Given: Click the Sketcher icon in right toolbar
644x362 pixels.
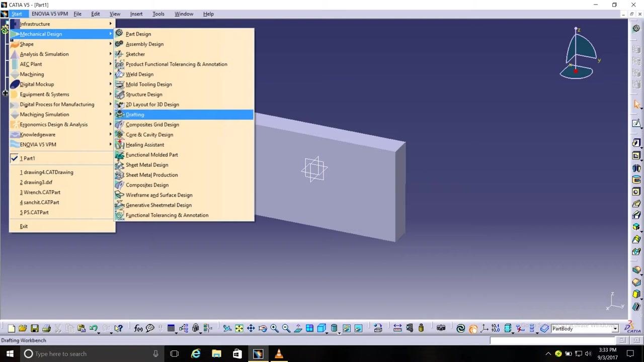Looking at the screenshot, I should [636, 123].
